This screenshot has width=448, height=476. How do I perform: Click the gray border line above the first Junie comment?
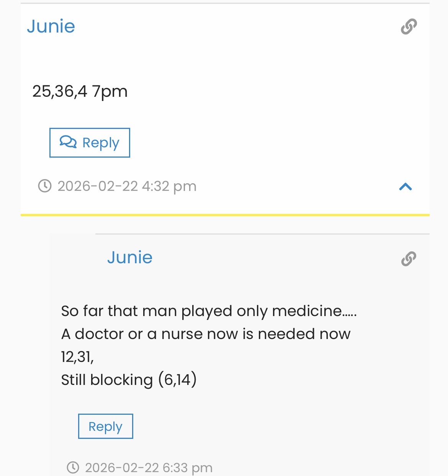(x=225, y=3)
